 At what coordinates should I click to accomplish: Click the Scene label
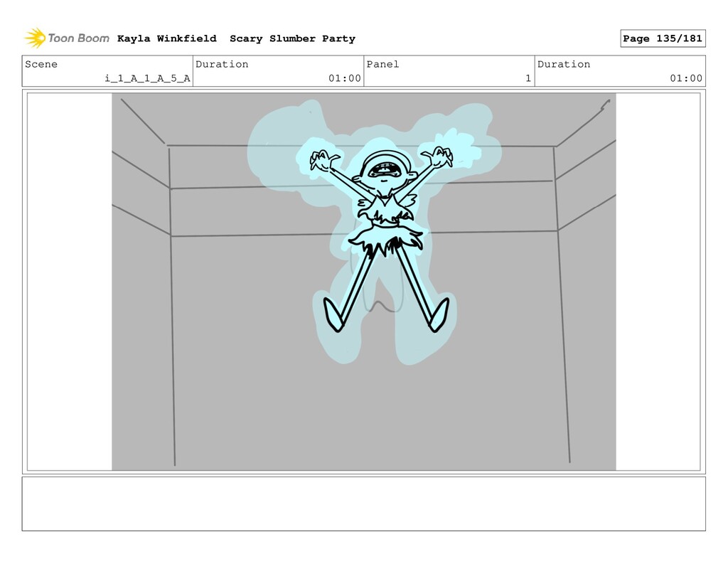[41, 64]
